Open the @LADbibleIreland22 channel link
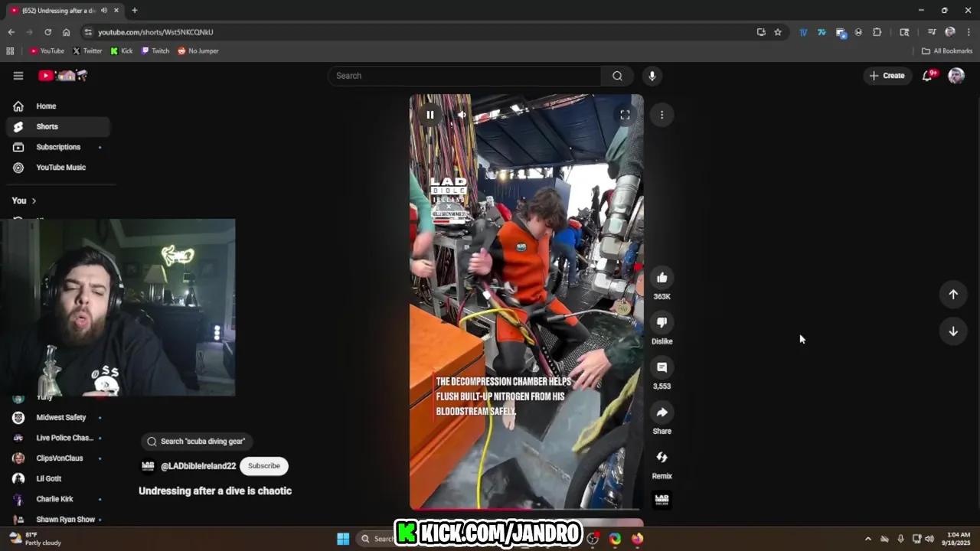 point(198,466)
